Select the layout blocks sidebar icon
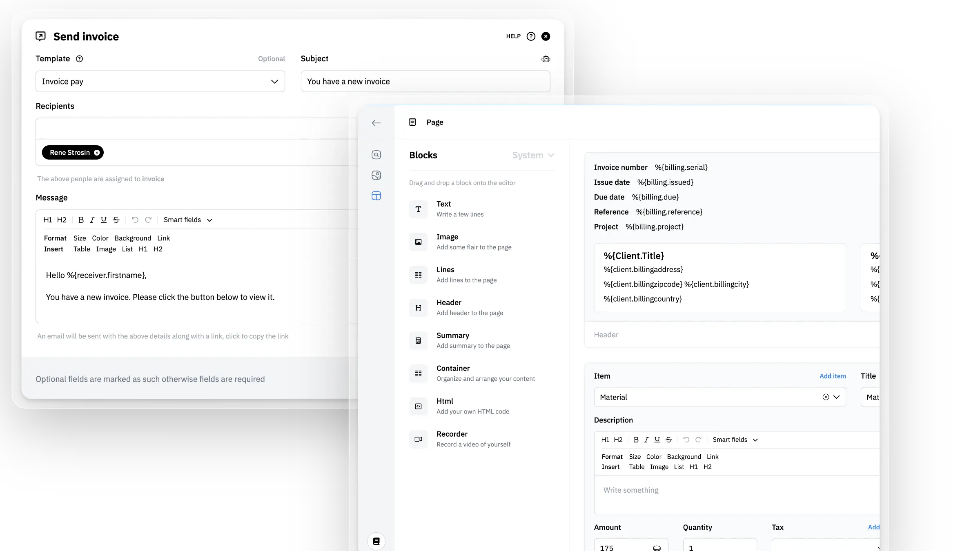 coord(376,196)
